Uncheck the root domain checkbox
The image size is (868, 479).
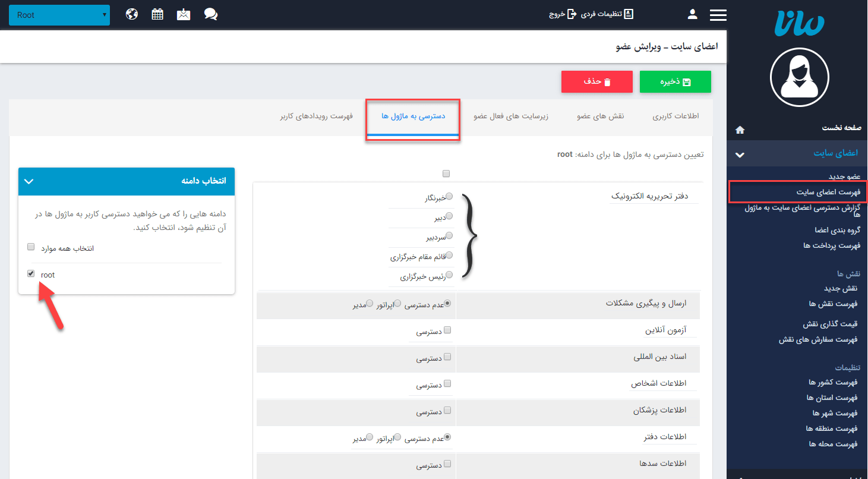30,273
